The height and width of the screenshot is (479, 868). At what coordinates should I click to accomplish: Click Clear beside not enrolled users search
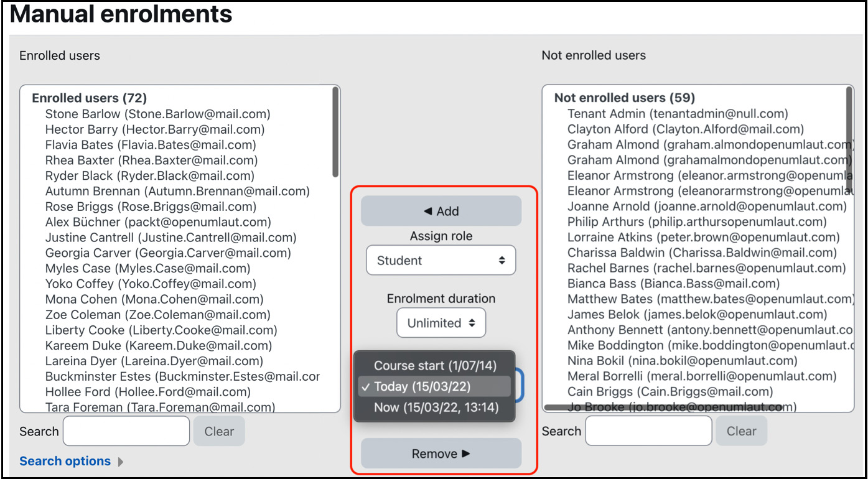coord(742,431)
